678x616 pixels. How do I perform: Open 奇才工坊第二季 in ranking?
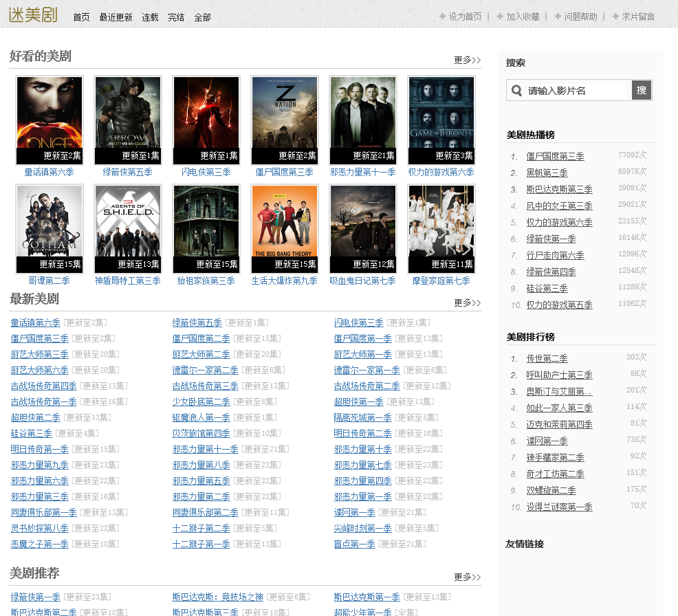(x=555, y=474)
